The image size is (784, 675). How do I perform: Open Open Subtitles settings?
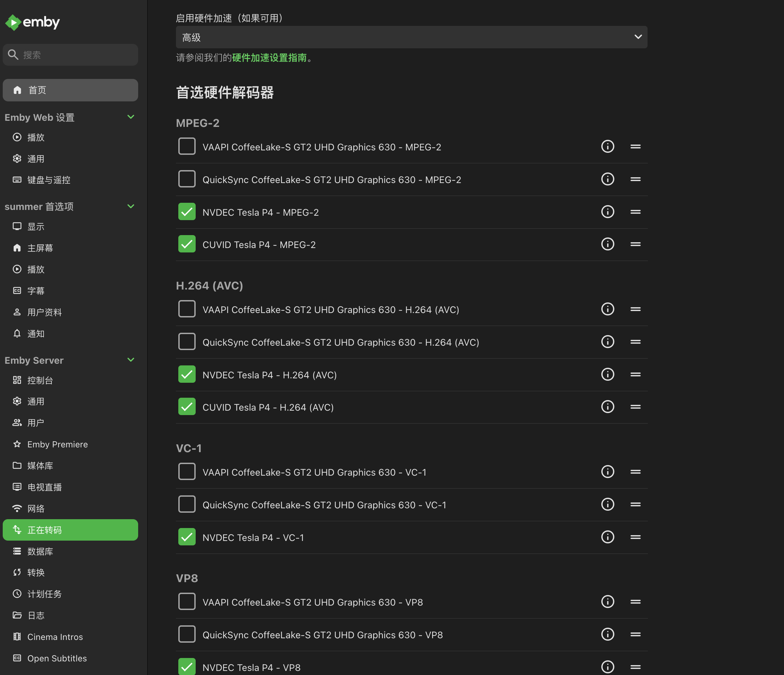point(70,658)
